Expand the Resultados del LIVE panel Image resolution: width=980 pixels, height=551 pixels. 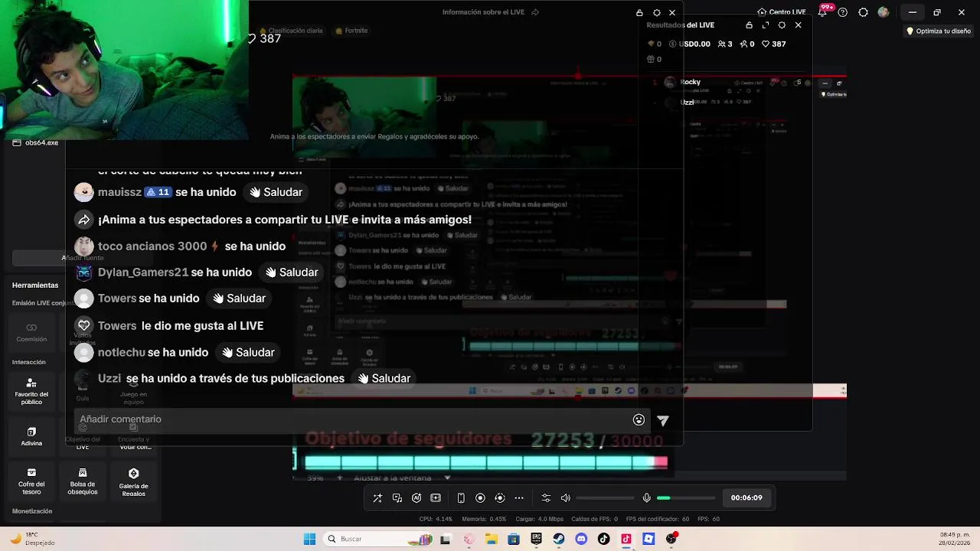click(x=765, y=25)
